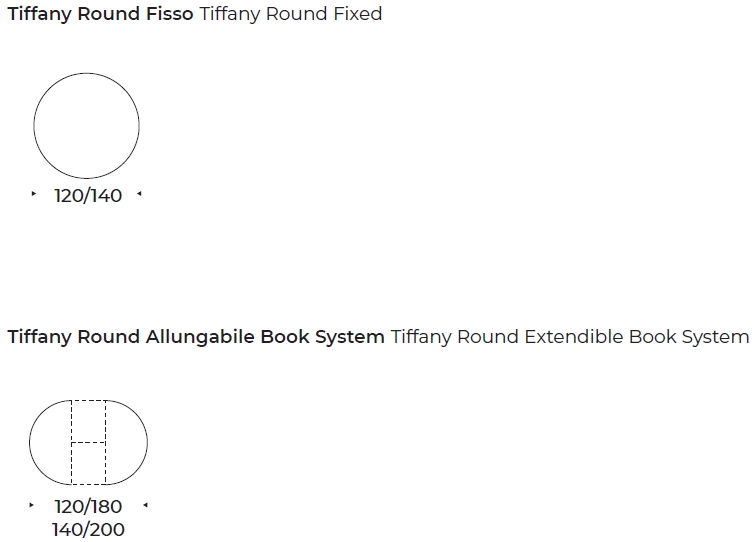
Task: Click the right rounded half of the oval table
Action: tap(127, 442)
